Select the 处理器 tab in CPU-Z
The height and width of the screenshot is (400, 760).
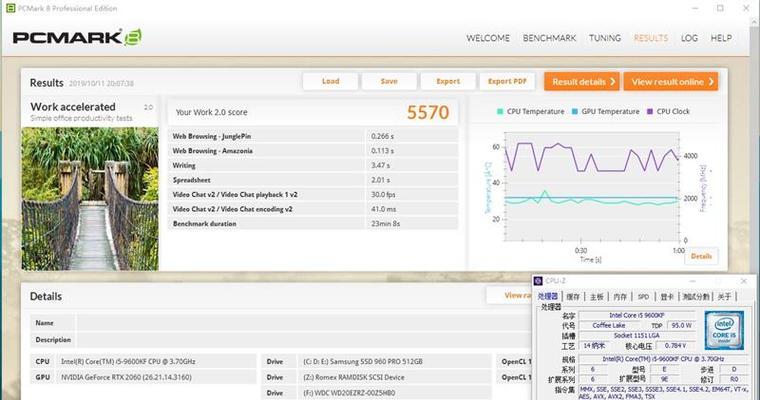(x=548, y=296)
